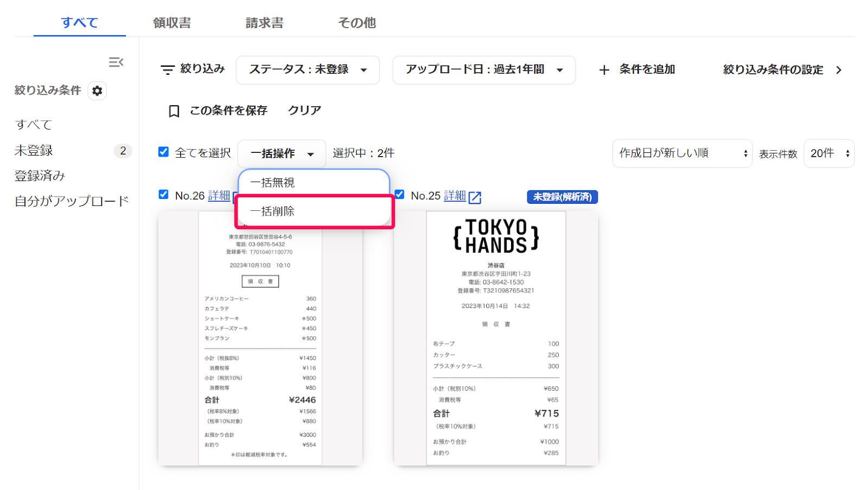Screen dimensions: 868x490
Task: Click the bookmark icon beside この条件を保存
Action: tap(174, 111)
